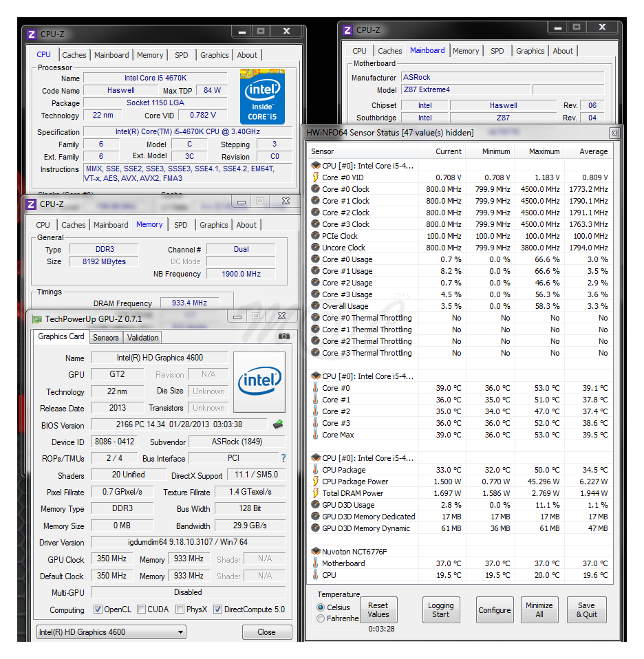Image resolution: width=644 pixels, height=659 pixels.
Task: Click the Reset Values button
Action: 378,610
